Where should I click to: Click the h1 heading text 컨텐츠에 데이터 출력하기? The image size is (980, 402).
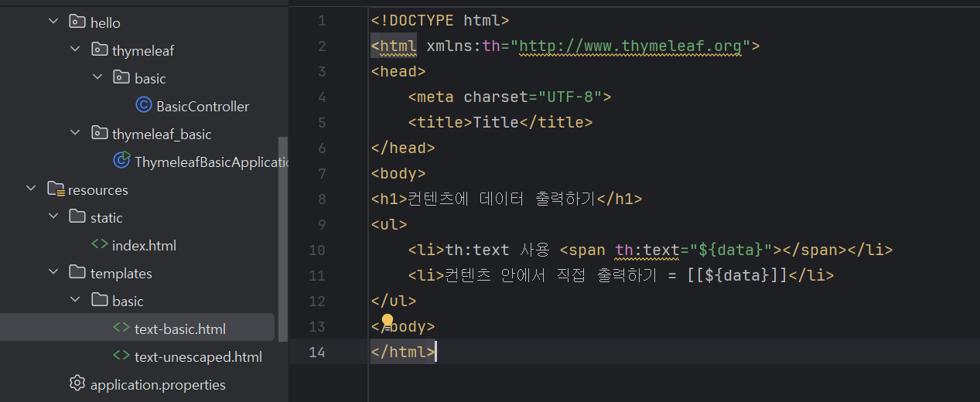point(502,199)
